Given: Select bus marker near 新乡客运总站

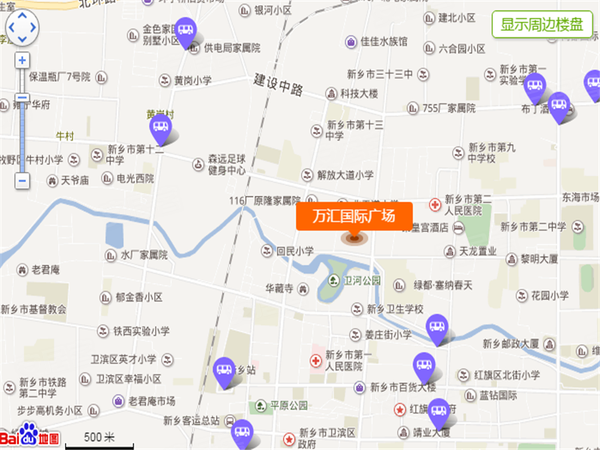Looking at the screenshot, I should click(x=242, y=435).
